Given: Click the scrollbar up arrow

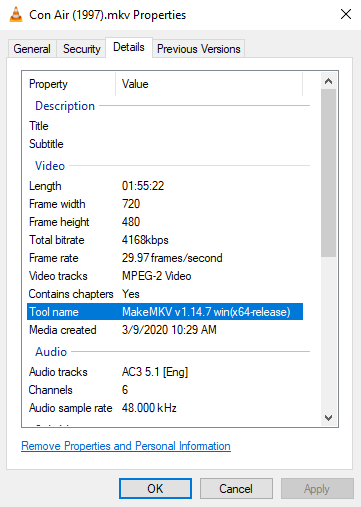Looking at the screenshot, I should 329,81.
